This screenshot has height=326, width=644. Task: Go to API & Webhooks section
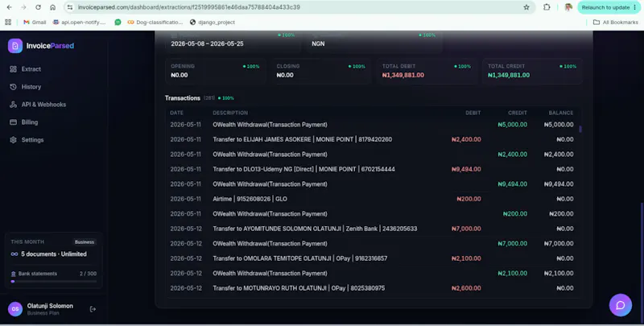tap(43, 105)
